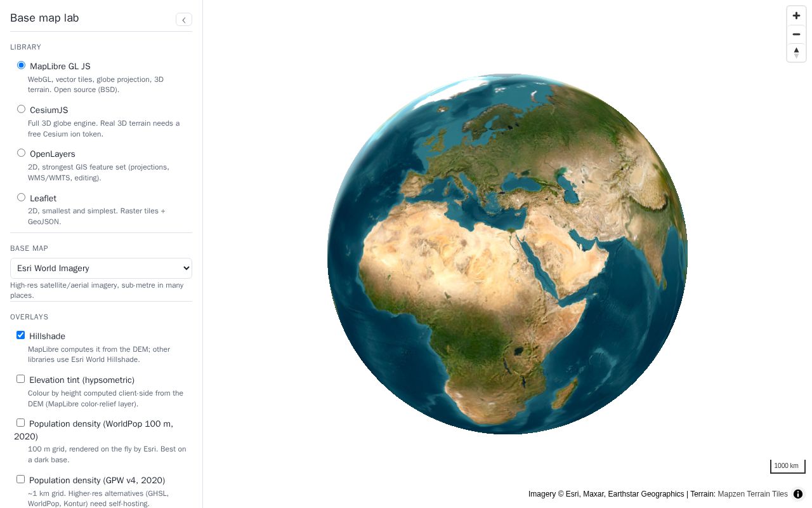
Task: Click the '100 m grid, rendered on the fly' text
Action: pos(107,455)
